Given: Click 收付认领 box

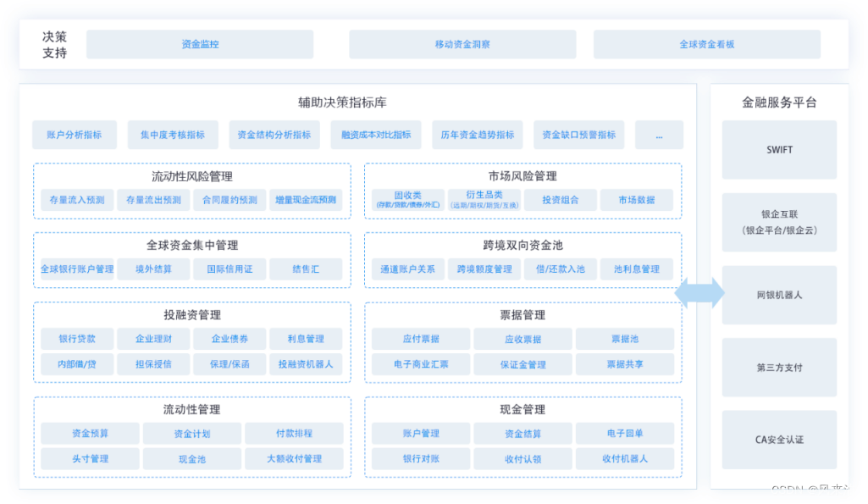Looking at the screenshot, I should pyautogui.click(x=522, y=459).
